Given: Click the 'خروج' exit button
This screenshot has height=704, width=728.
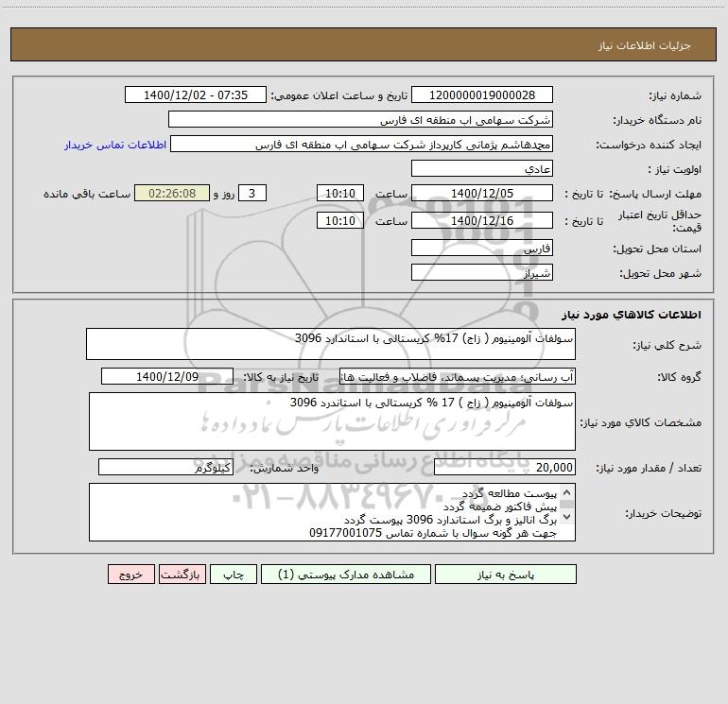Looking at the screenshot, I should [x=130, y=575].
